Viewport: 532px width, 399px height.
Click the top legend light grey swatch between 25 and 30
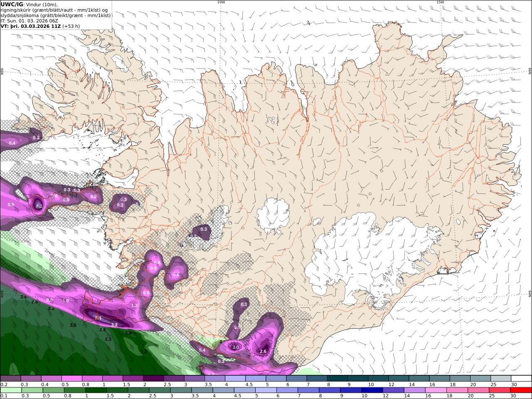click(501, 379)
